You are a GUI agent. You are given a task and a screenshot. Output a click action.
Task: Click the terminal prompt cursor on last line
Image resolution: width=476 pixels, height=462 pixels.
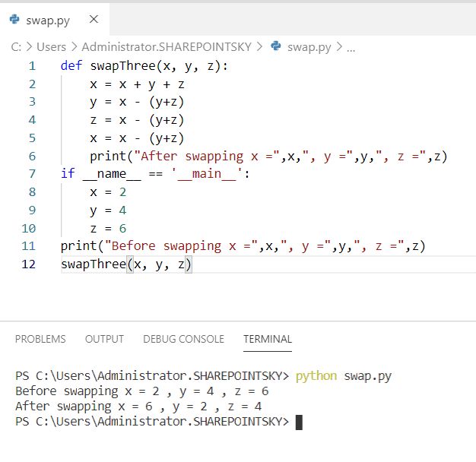point(299,422)
